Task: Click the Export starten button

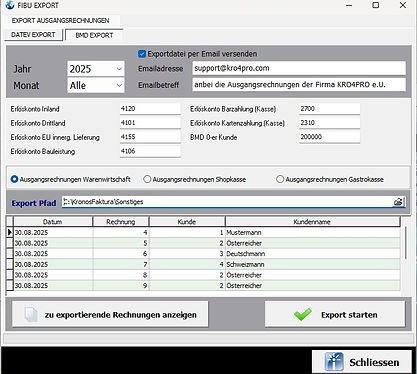Action: (x=335, y=314)
